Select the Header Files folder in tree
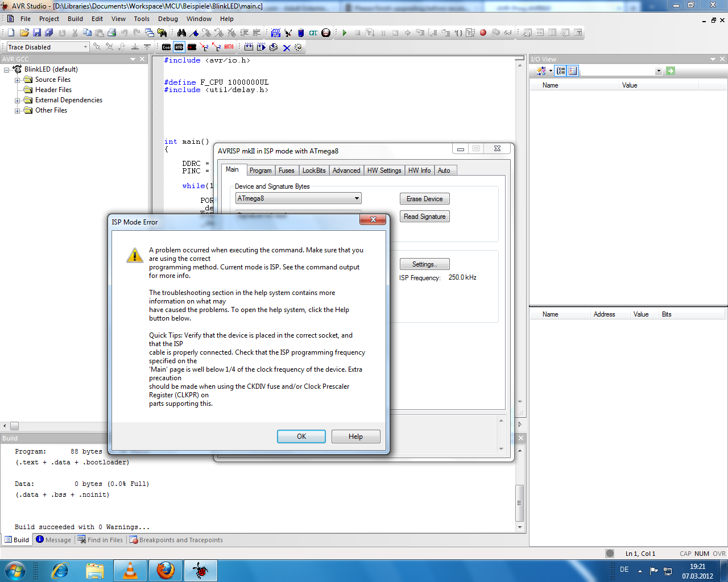 coord(48,90)
